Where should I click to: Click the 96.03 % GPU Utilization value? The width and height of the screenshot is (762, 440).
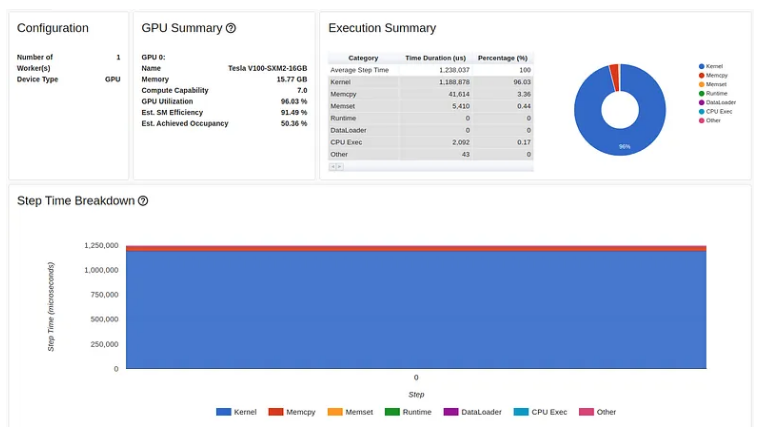294,102
